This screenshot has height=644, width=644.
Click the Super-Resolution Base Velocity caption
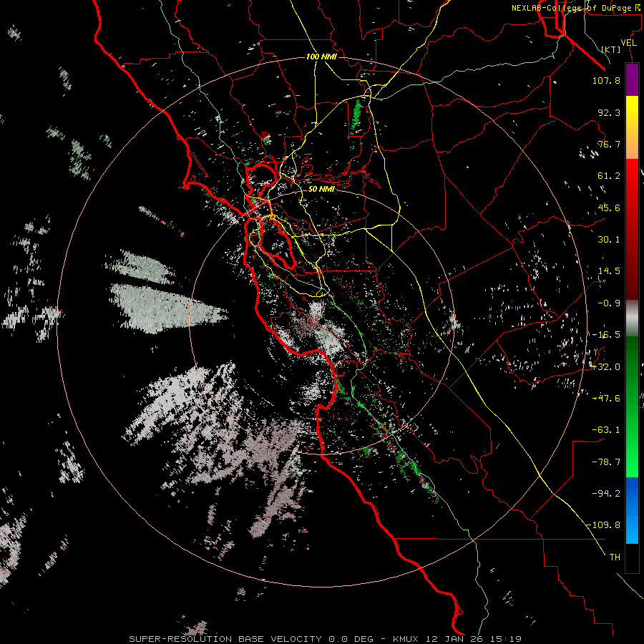326,639
